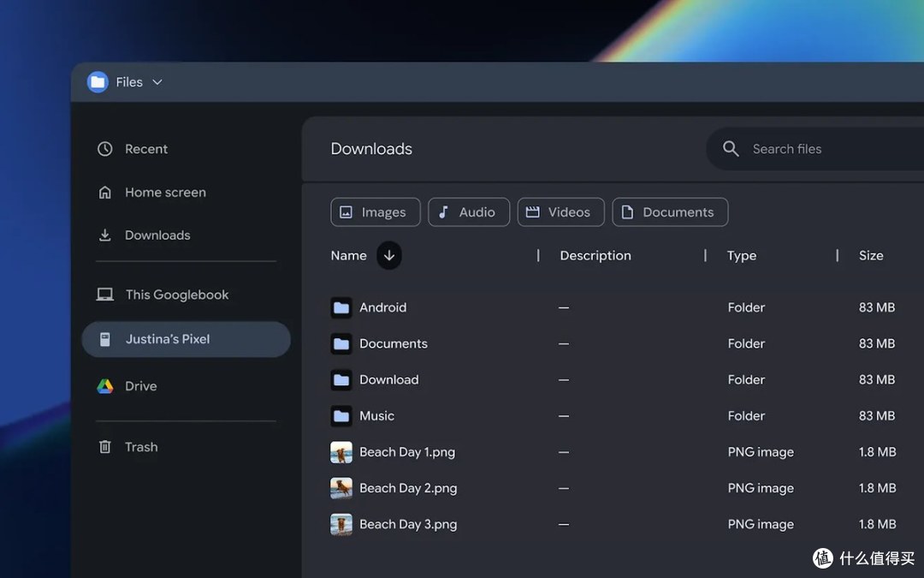
Task: Select the Beach Day 3.png file name
Action: [x=408, y=524]
